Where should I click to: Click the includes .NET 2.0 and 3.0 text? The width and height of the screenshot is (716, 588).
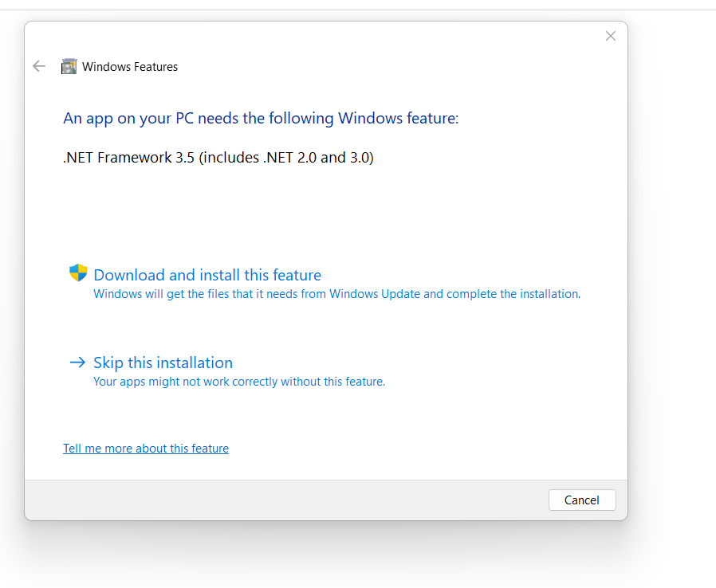coord(286,158)
